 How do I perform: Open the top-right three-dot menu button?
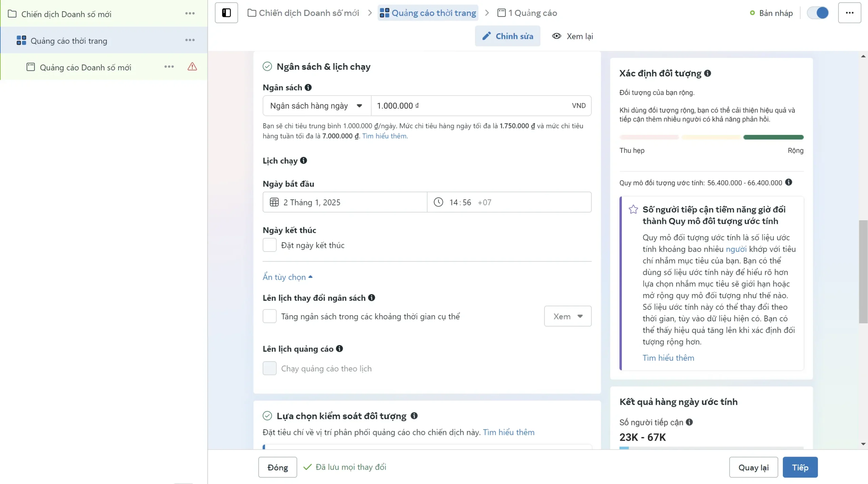tap(849, 13)
